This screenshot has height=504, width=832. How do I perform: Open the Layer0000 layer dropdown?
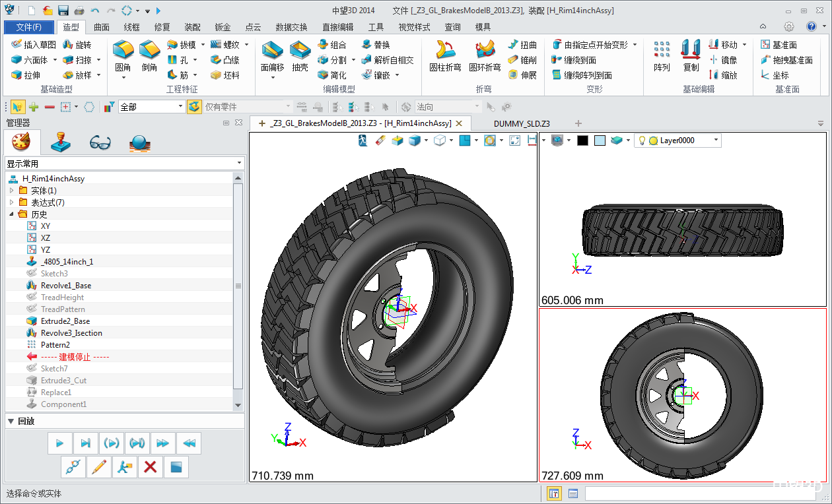(x=716, y=141)
